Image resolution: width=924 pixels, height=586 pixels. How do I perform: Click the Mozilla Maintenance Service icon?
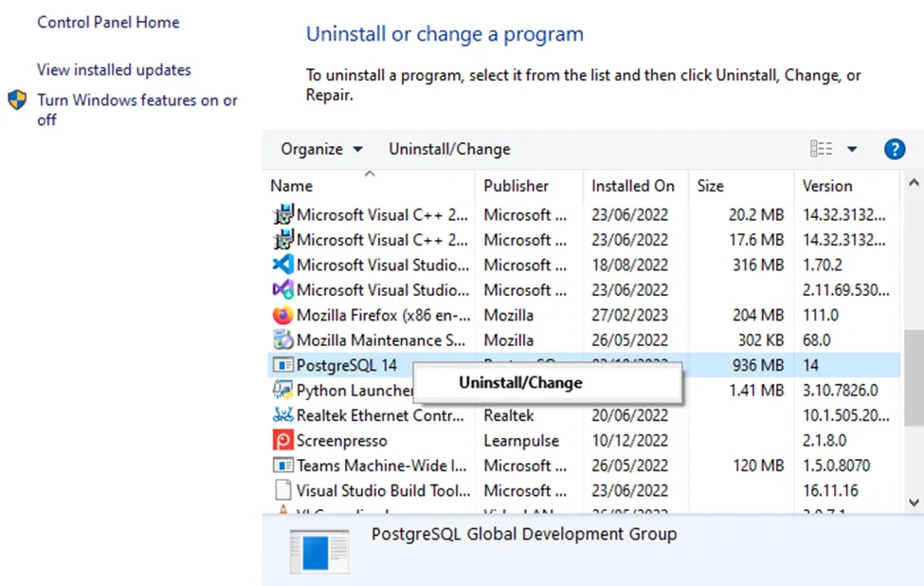282,340
